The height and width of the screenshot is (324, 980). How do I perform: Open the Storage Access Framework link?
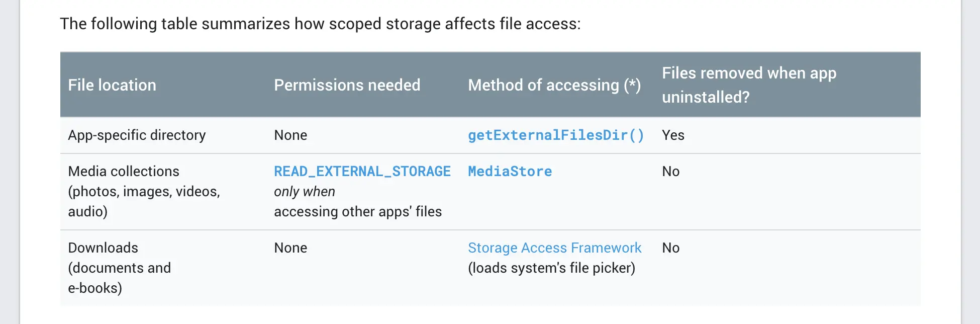(555, 248)
